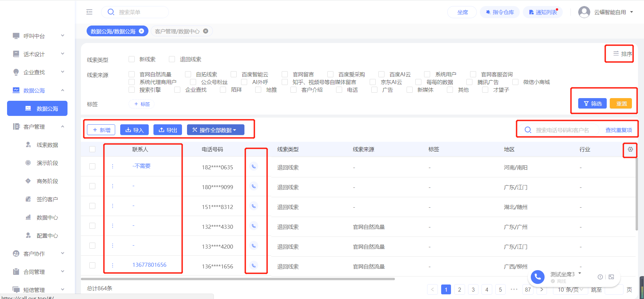Close the 数据公海/数据公海 tab
Viewport: 644px width, 299px height.
point(141,31)
